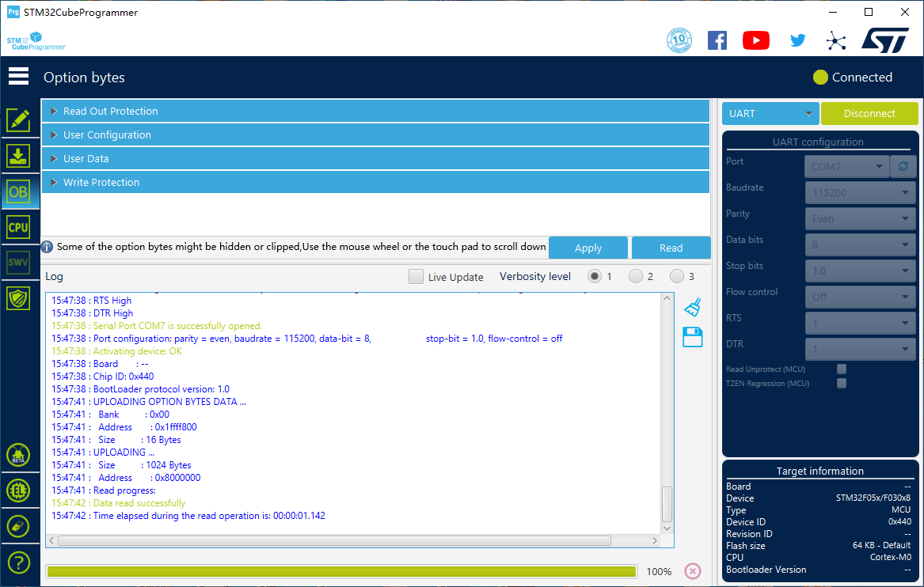924x587 pixels.
Task: Click scroll-down arrow of log
Action: pyautogui.click(x=667, y=528)
